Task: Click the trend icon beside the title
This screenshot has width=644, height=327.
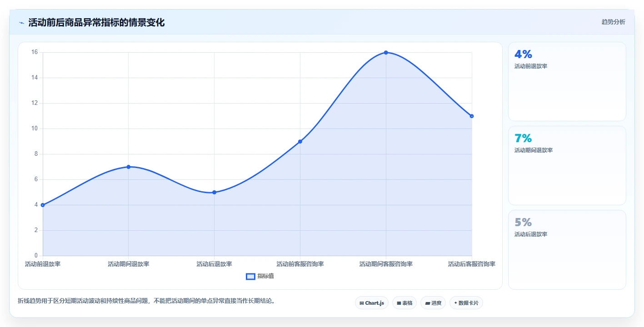Action: (21, 23)
